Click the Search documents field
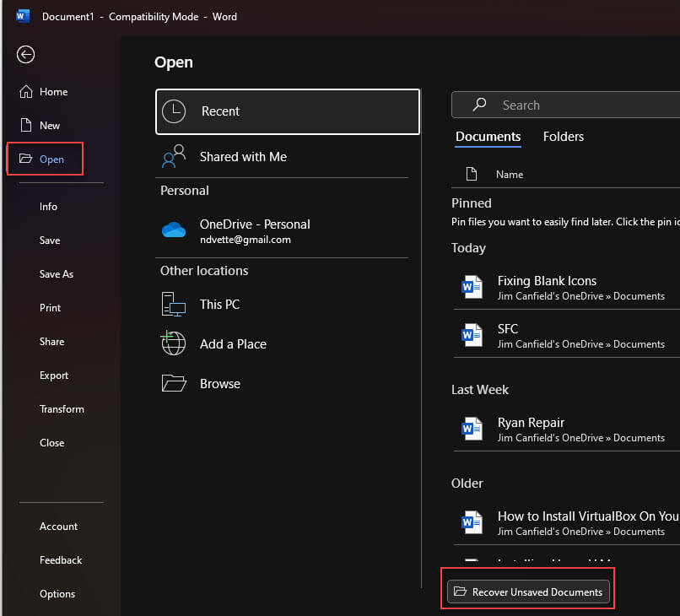 (565, 105)
